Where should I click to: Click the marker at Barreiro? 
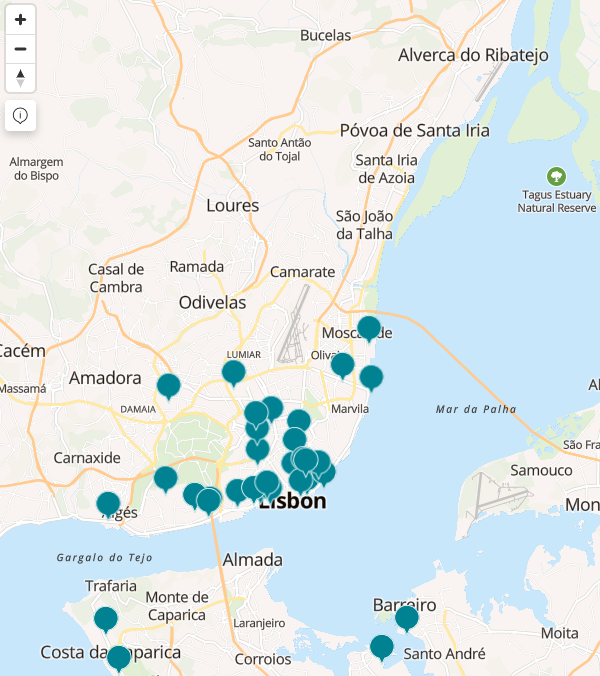tap(407, 618)
